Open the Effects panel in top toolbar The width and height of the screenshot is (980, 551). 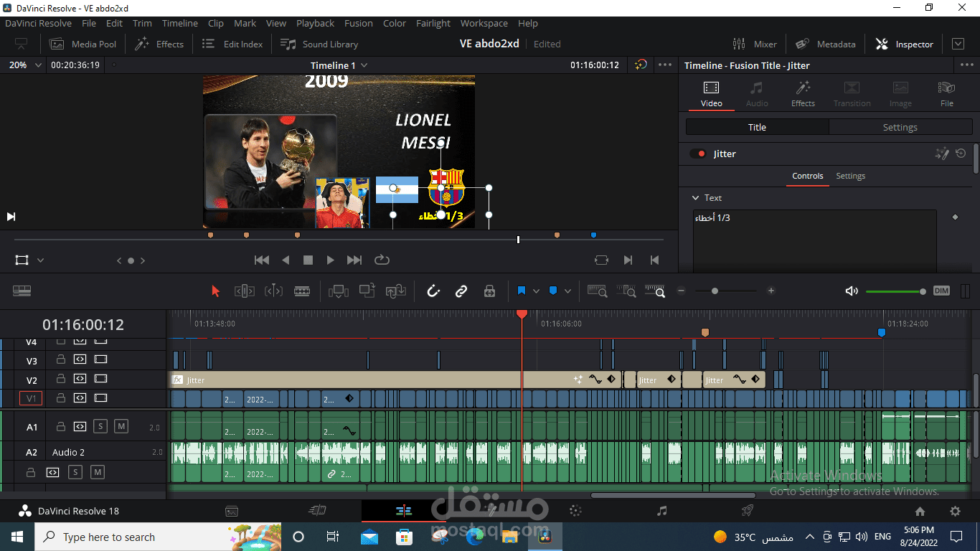coord(160,44)
